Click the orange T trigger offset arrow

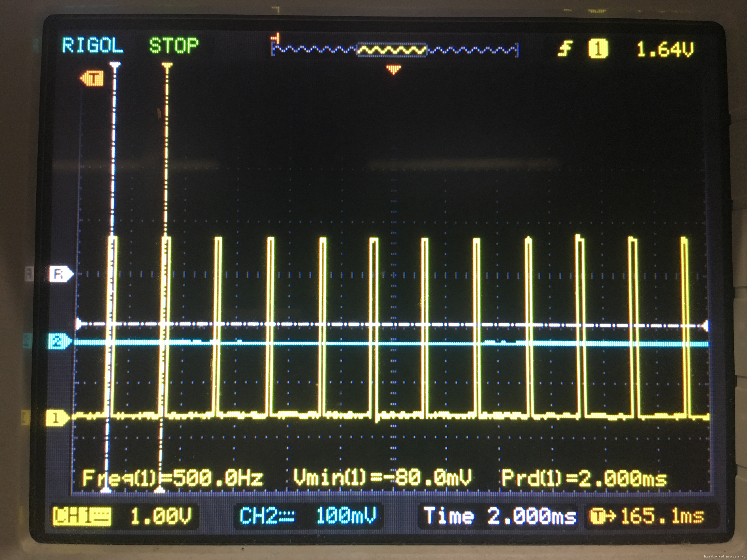click(x=92, y=79)
